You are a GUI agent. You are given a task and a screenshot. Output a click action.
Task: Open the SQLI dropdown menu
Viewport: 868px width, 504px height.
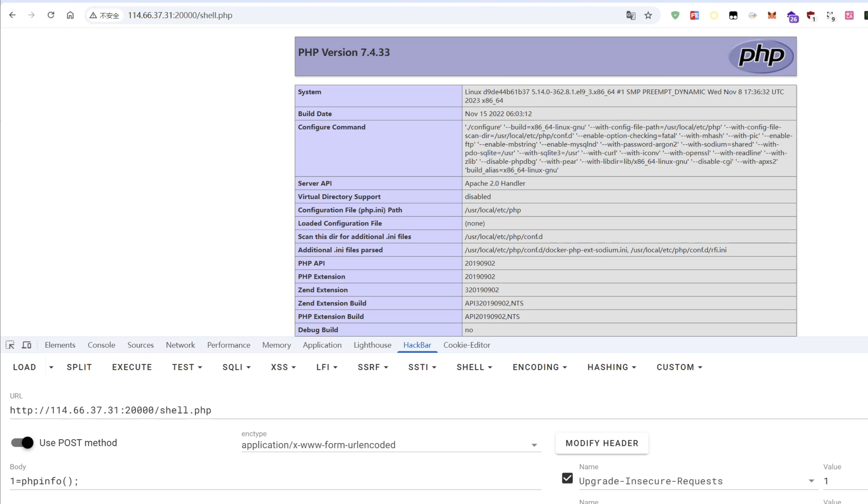pyautogui.click(x=236, y=367)
